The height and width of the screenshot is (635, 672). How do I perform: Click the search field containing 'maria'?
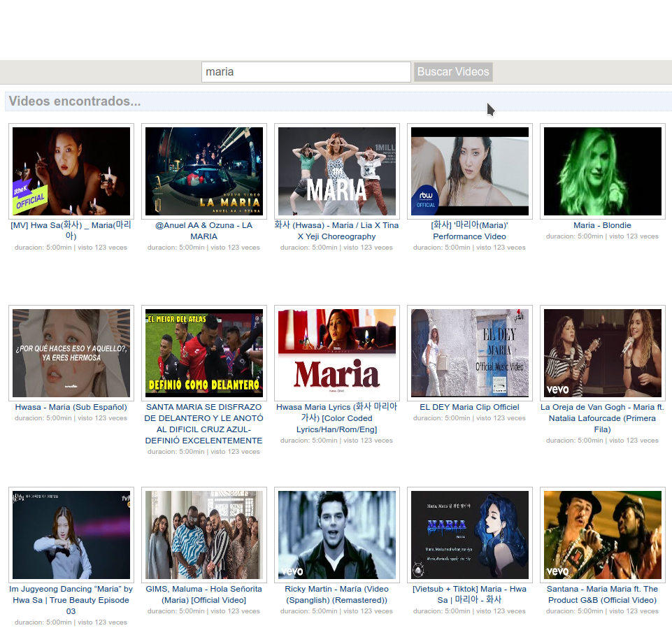tap(306, 72)
